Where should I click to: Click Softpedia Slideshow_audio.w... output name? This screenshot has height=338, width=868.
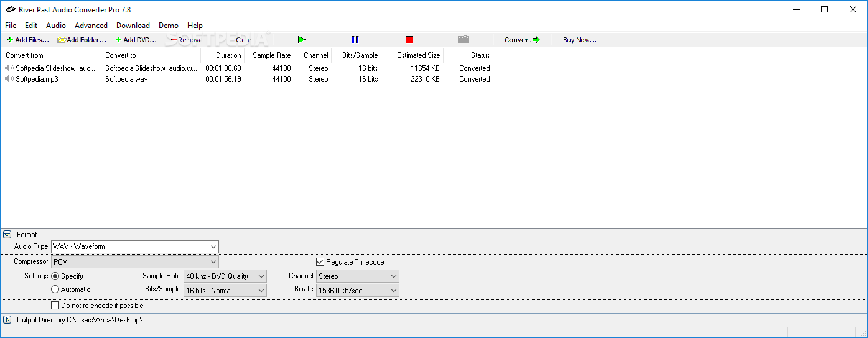[151, 68]
